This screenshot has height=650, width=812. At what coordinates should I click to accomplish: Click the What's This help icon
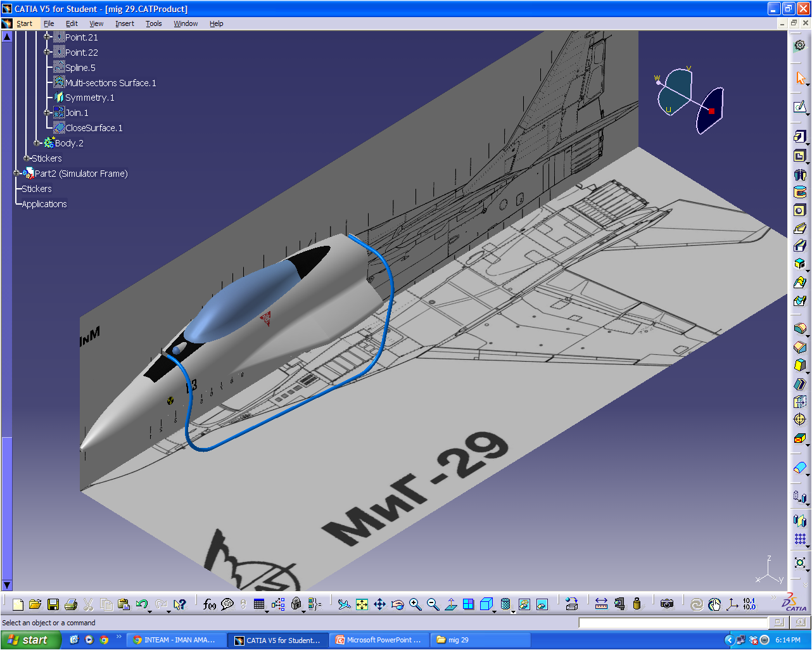[180, 604]
